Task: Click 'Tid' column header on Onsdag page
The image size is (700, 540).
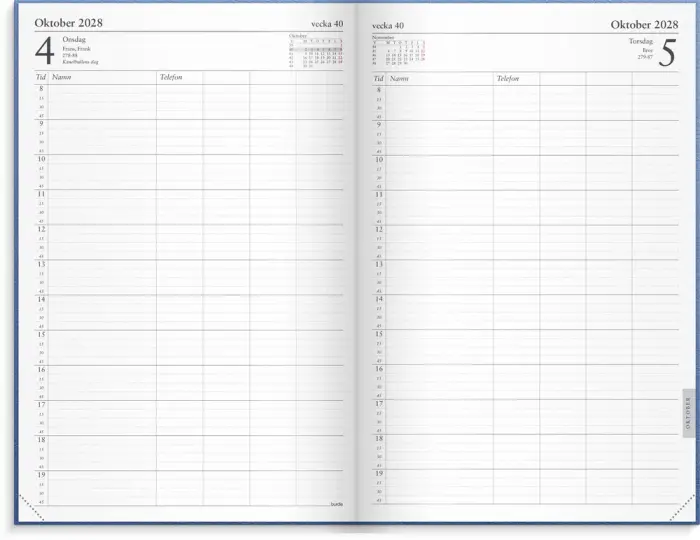Action: 41,77
